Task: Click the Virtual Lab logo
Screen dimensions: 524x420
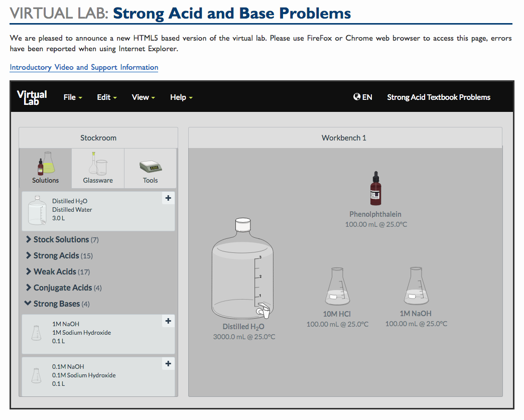Action: (32, 97)
